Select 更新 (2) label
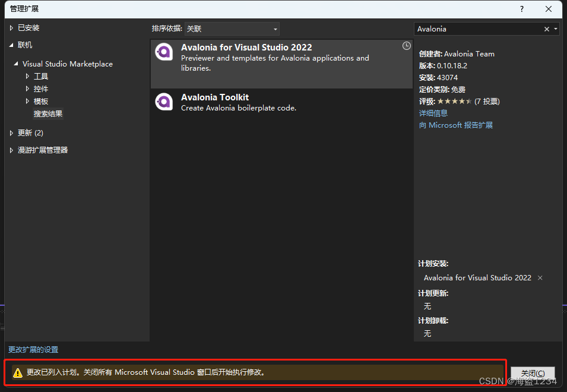 [30, 133]
